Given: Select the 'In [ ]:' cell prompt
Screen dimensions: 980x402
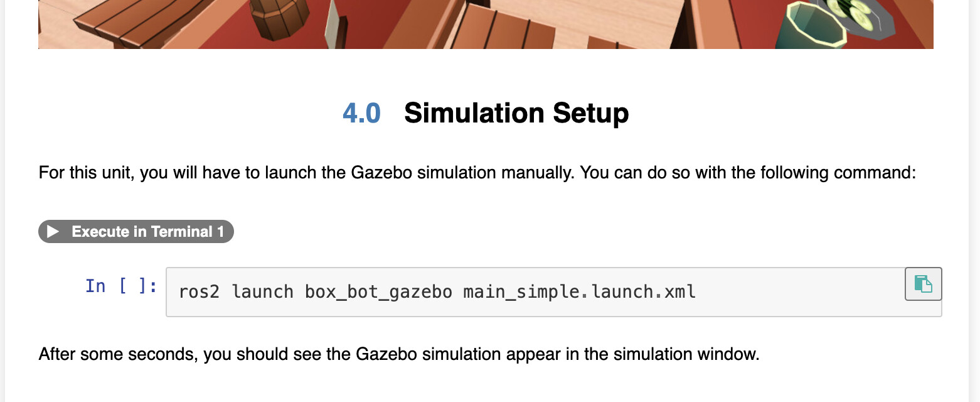Looking at the screenshot, I should (x=122, y=286).
